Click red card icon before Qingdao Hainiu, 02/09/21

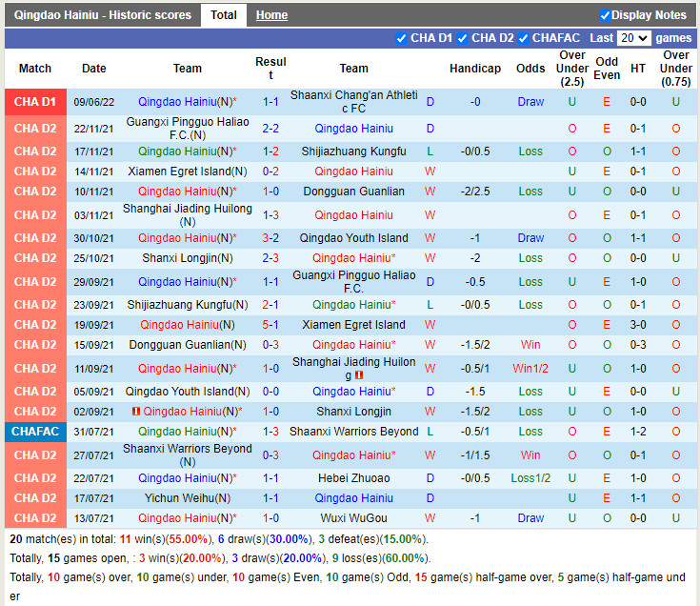point(136,412)
